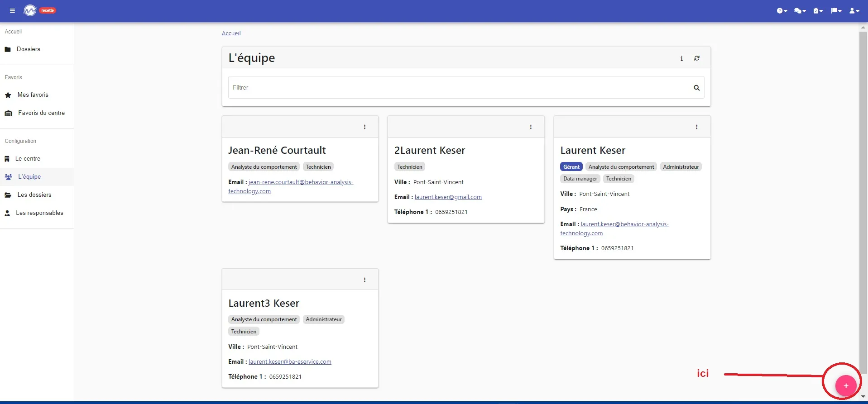Click in the Filtrer input field
868x404 pixels.
460,88
